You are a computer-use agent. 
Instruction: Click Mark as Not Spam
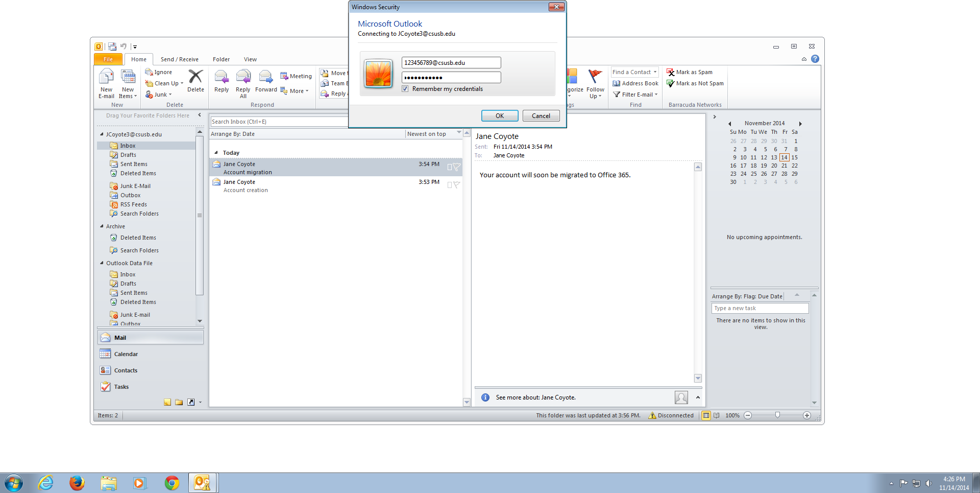click(x=695, y=83)
